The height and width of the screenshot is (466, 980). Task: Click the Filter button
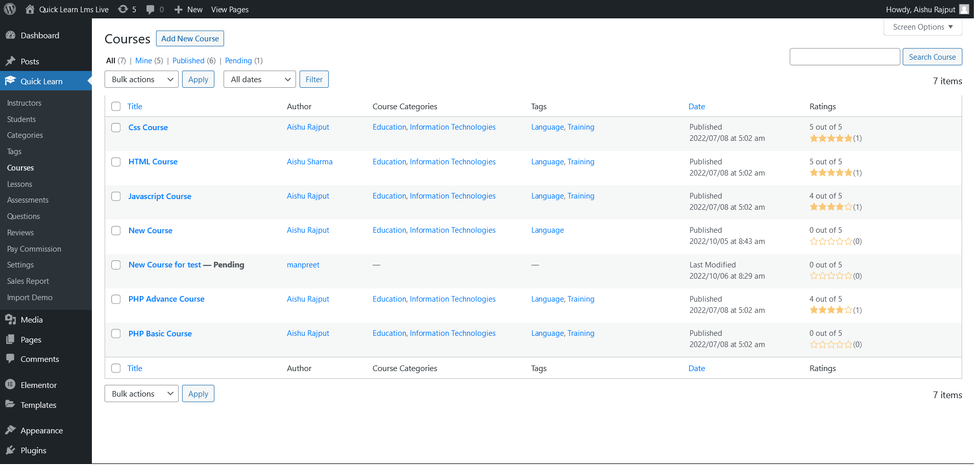(x=314, y=79)
